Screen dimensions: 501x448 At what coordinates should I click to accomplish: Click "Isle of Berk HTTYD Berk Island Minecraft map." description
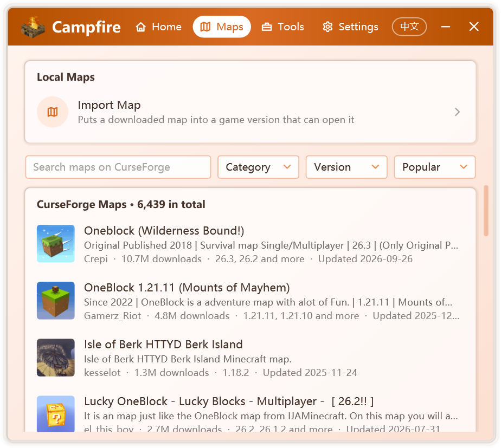click(x=188, y=359)
